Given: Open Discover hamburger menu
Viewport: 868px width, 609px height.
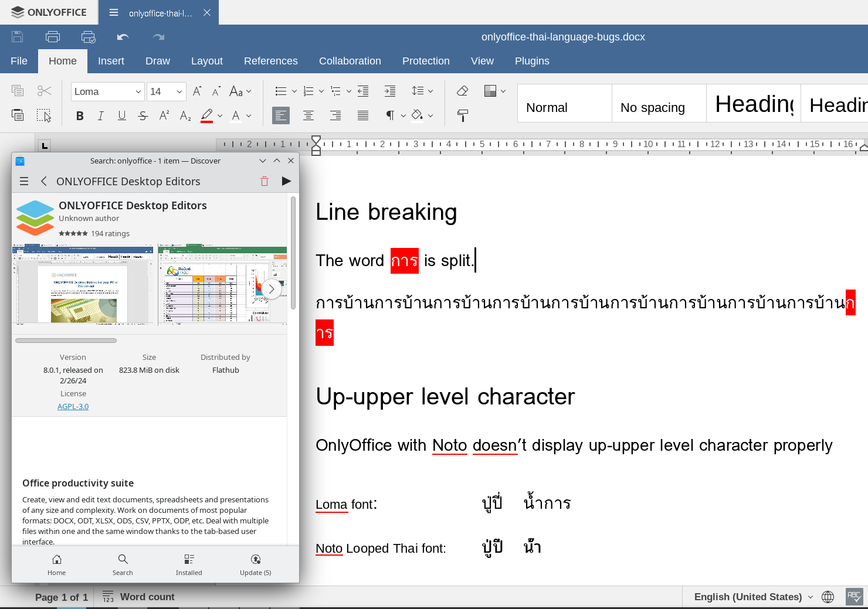Looking at the screenshot, I should (x=24, y=181).
